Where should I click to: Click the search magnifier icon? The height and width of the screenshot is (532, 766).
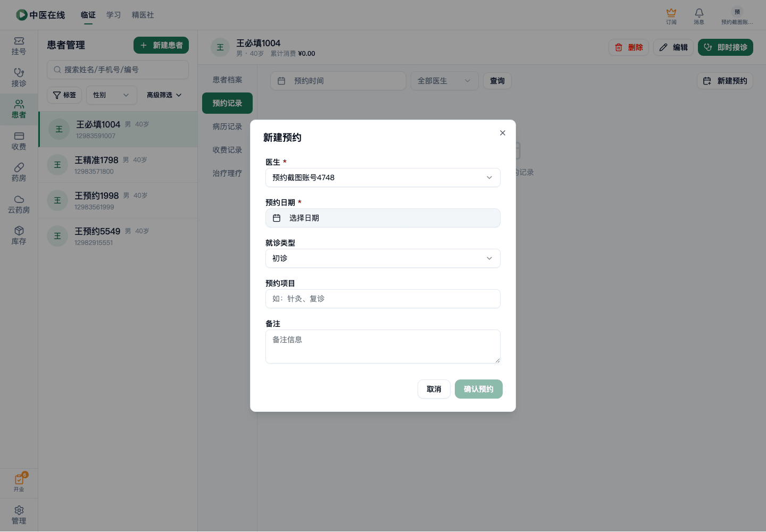pos(57,70)
